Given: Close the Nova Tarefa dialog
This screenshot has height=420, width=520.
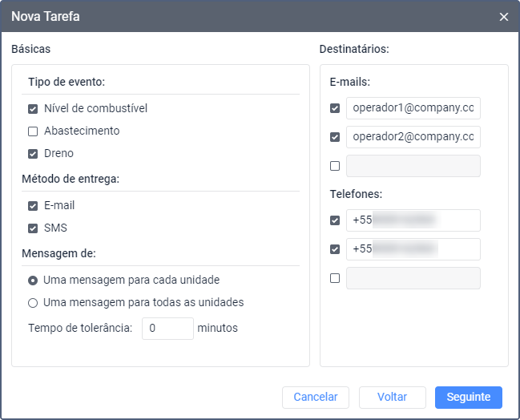Looking at the screenshot, I should [x=503, y=17].
